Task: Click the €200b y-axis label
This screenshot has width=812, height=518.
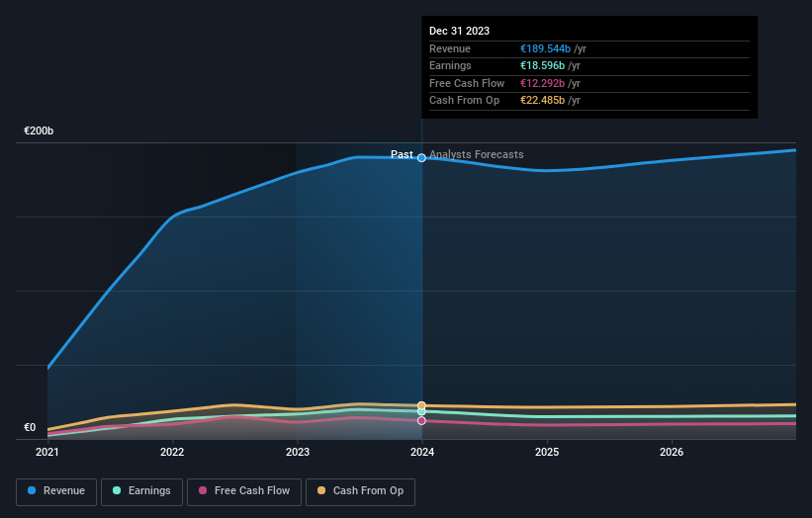Action: pos(39,130)
